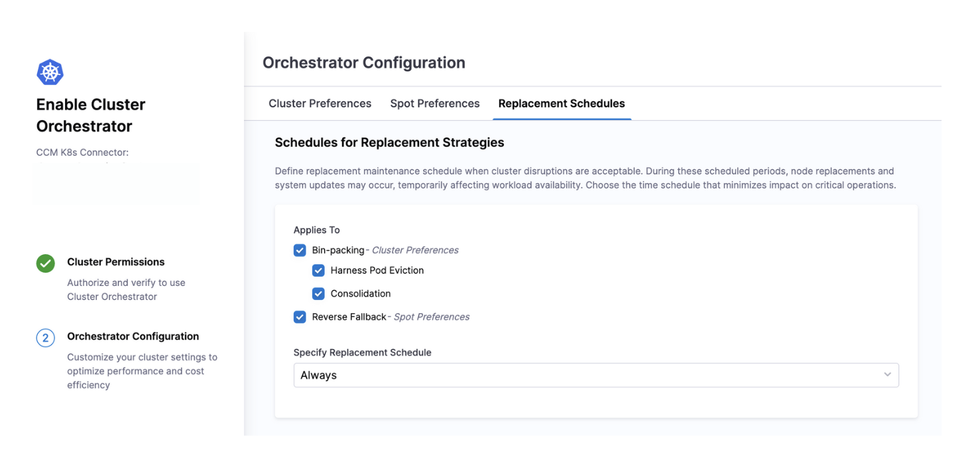Select the Orchestrator Configuration step in sidebar
Screen dimensions: 980x467
coord(133,336)
